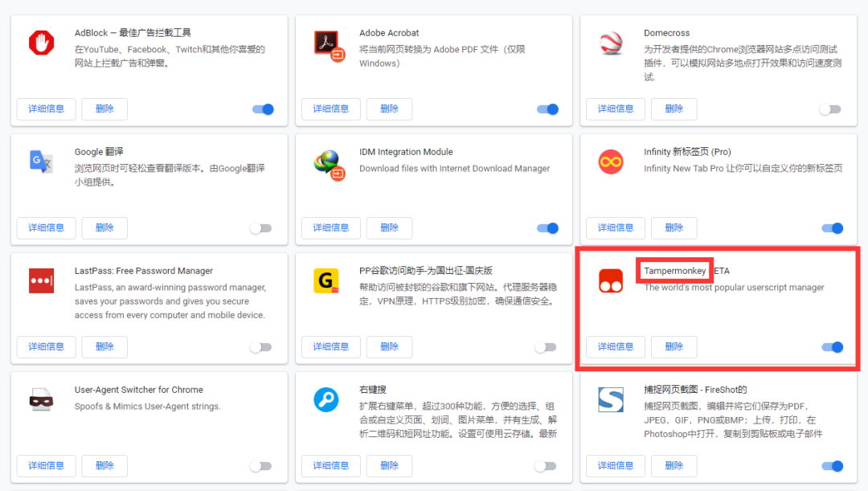The image size is (868, 491).
Task: Open 详细信息 for Tampermonkey
Action: tap(616, 347)
